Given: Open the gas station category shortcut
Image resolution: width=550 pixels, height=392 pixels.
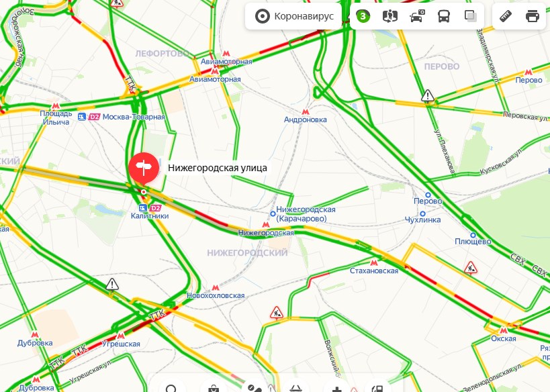Looking at the screenshot, I should (377, 389).
